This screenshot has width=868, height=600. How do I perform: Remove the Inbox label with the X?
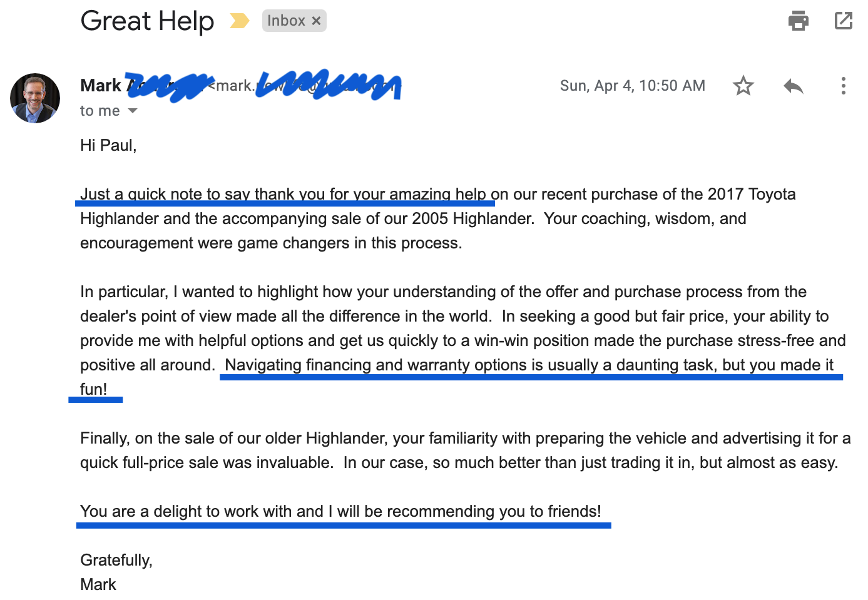click(317, 21)
